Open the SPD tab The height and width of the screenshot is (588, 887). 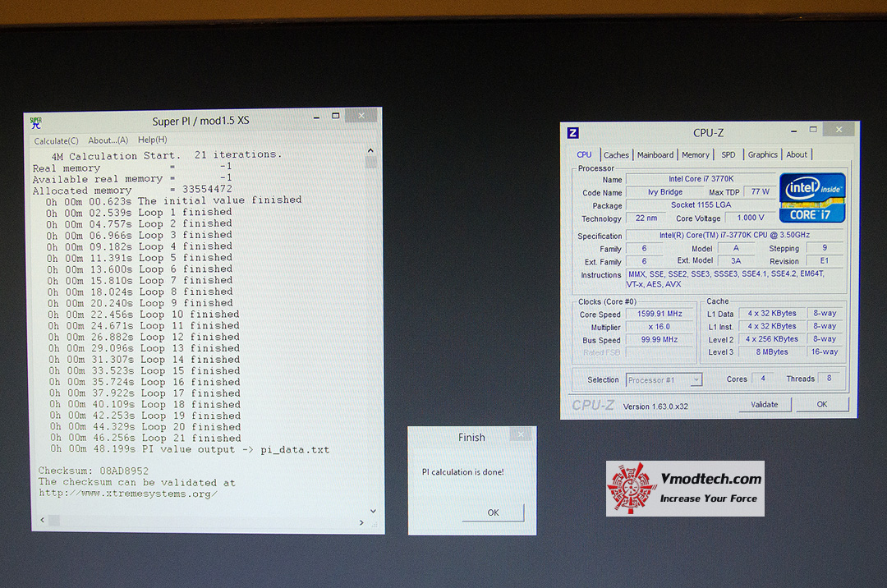pos(728,155)
